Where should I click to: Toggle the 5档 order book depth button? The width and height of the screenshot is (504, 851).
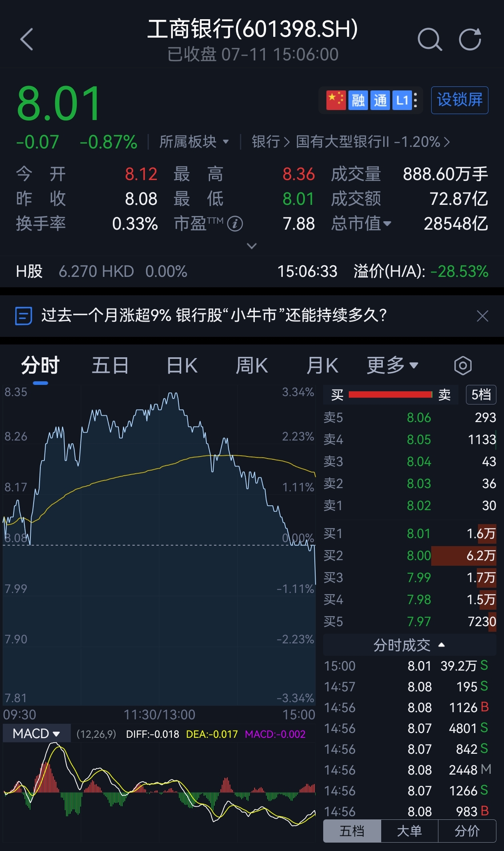tap(481, 395)
